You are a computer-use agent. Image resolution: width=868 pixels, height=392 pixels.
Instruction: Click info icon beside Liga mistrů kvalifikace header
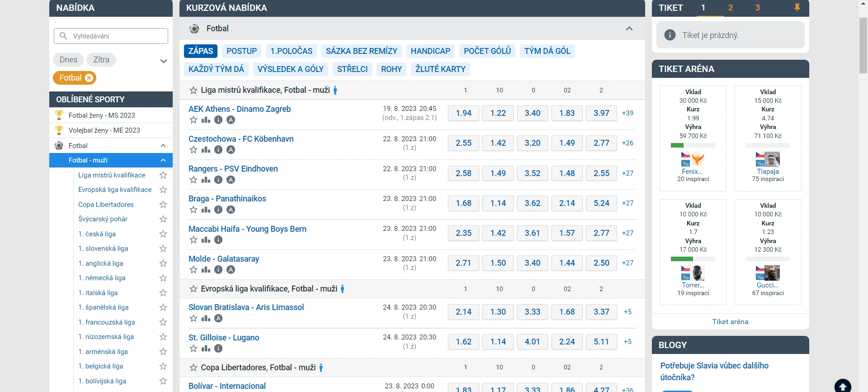tap(335, 90)
